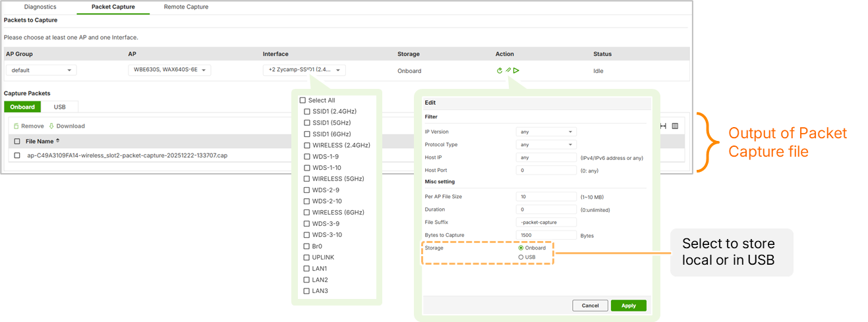Select the USB storage radio button

[x=521, y=257]
